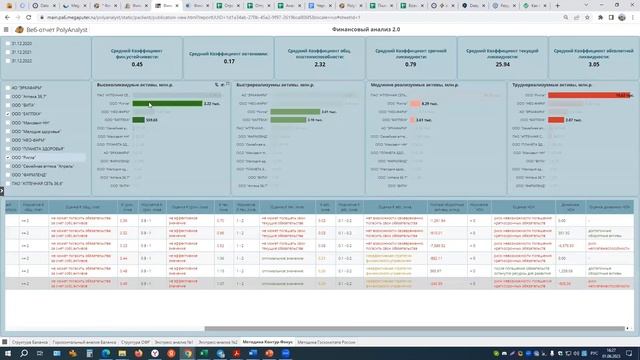640x360 pixels.
Task: Switch to Структура ОФР tab
Action: (x=136, y=342)
